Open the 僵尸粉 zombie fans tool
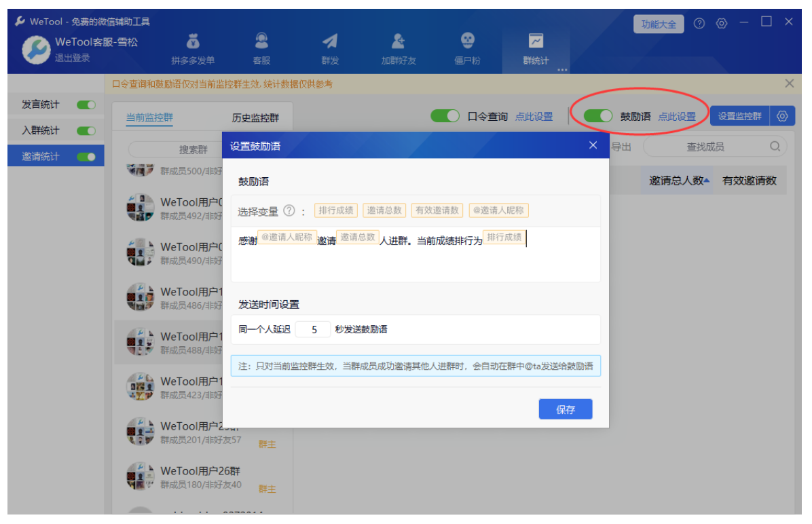The height and width of the screenshot is (524, 812). tap(467, 49)
